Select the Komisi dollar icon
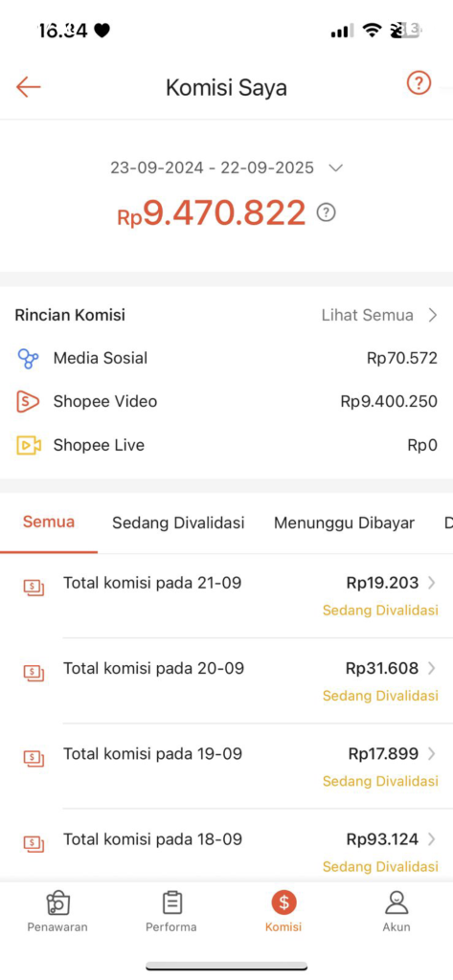453x980 pixels. click(283, 902)
